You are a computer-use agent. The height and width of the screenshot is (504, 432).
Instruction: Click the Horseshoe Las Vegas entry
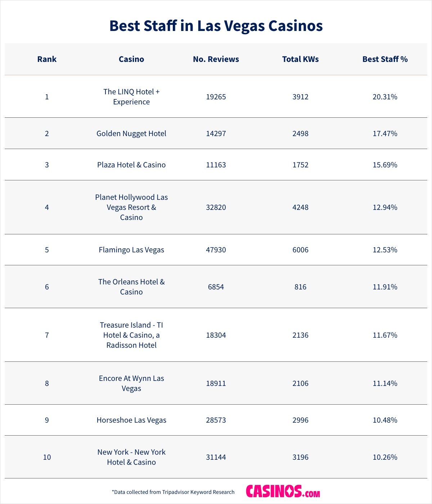[131, 420]
